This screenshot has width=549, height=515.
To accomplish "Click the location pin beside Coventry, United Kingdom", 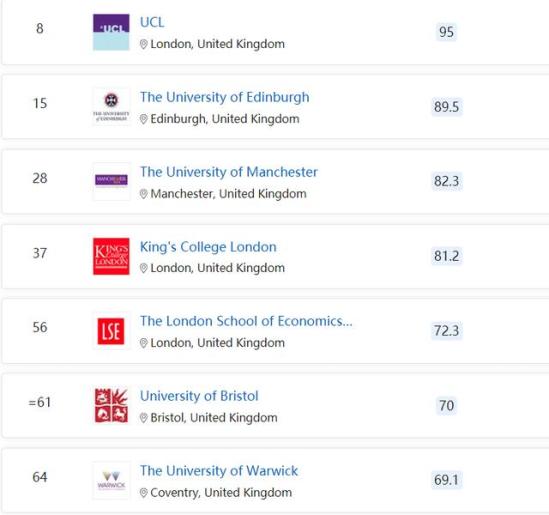I will [x=144, y=493].
